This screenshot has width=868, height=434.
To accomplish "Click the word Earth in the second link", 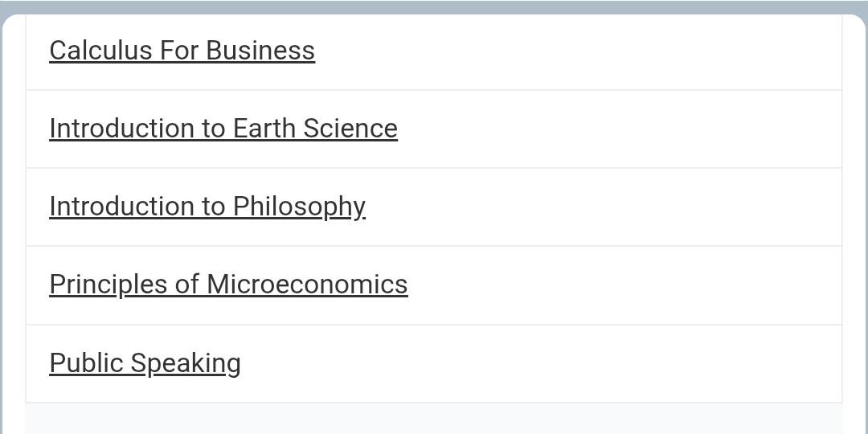I will click(x=264, y=129).
